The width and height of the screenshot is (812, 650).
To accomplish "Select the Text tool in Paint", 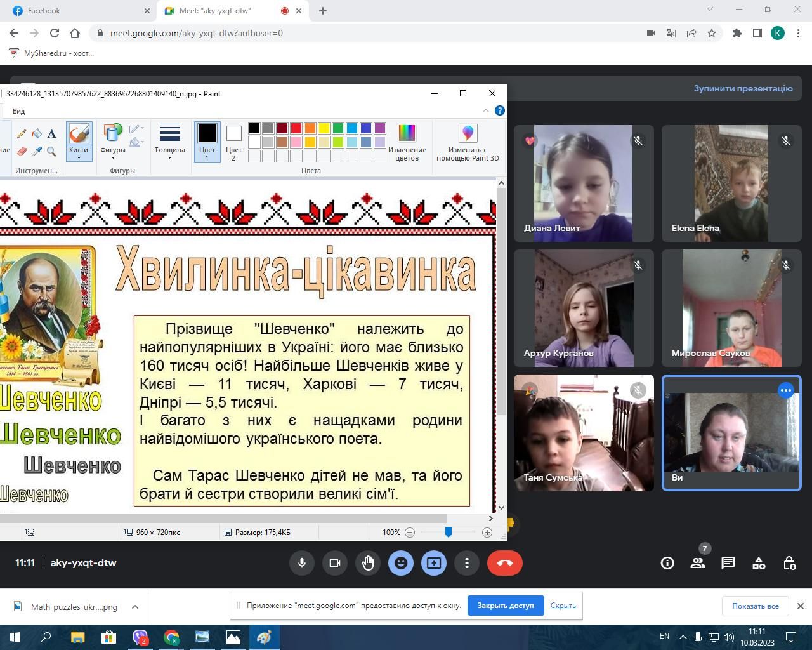I will tap(52, 134).
